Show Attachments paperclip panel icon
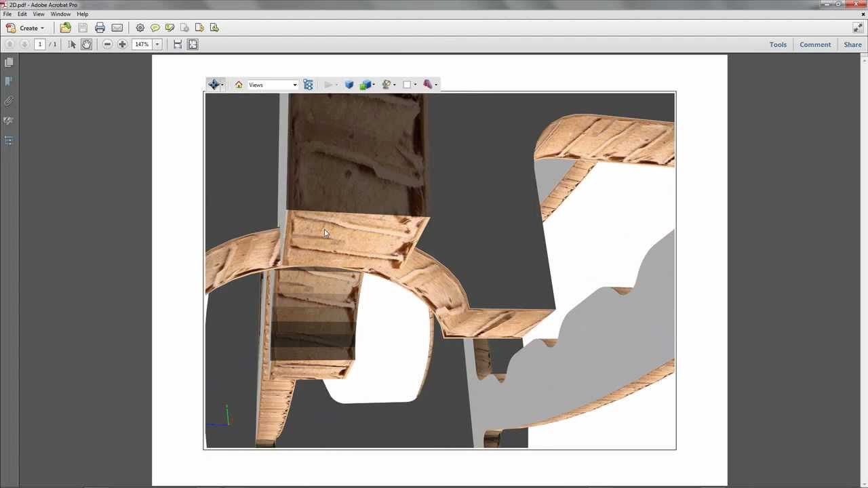Viewport: 868px width, 488px height. [9, 101]
